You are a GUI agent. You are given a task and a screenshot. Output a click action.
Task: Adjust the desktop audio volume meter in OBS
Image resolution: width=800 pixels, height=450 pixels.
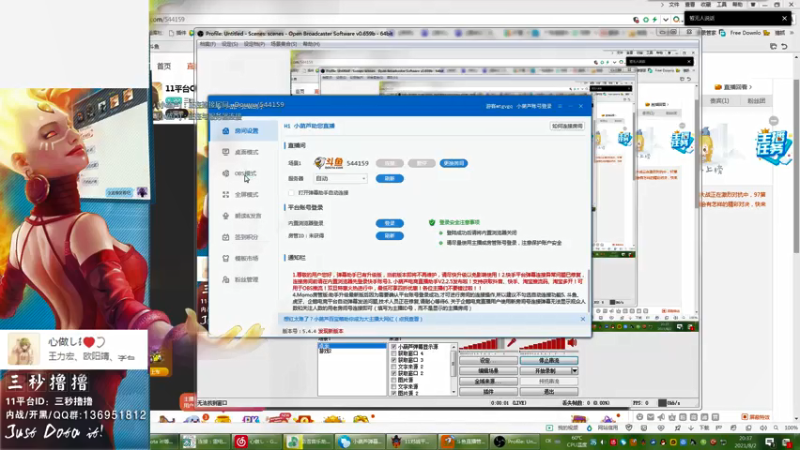(x=542, y=344)
